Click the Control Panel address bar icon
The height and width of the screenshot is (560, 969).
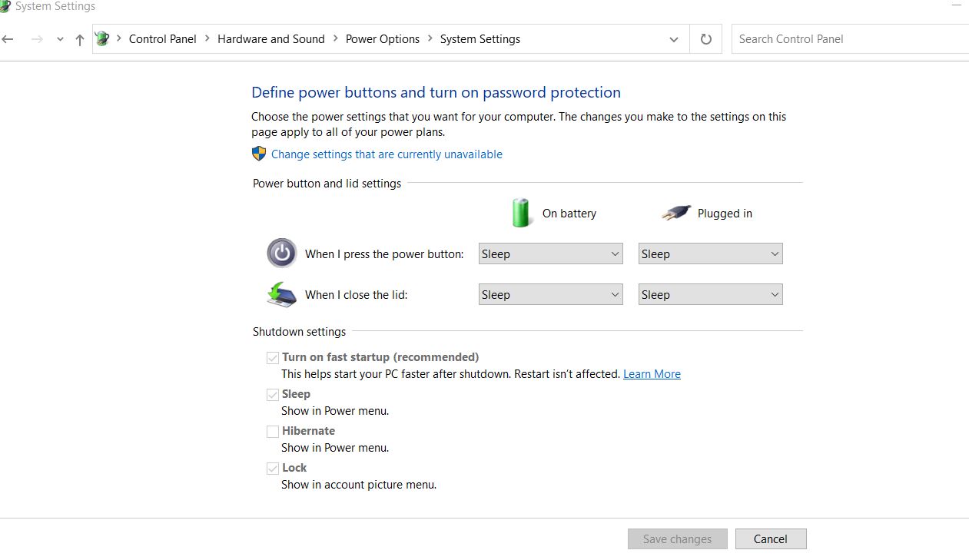click(x=102, y=38)
